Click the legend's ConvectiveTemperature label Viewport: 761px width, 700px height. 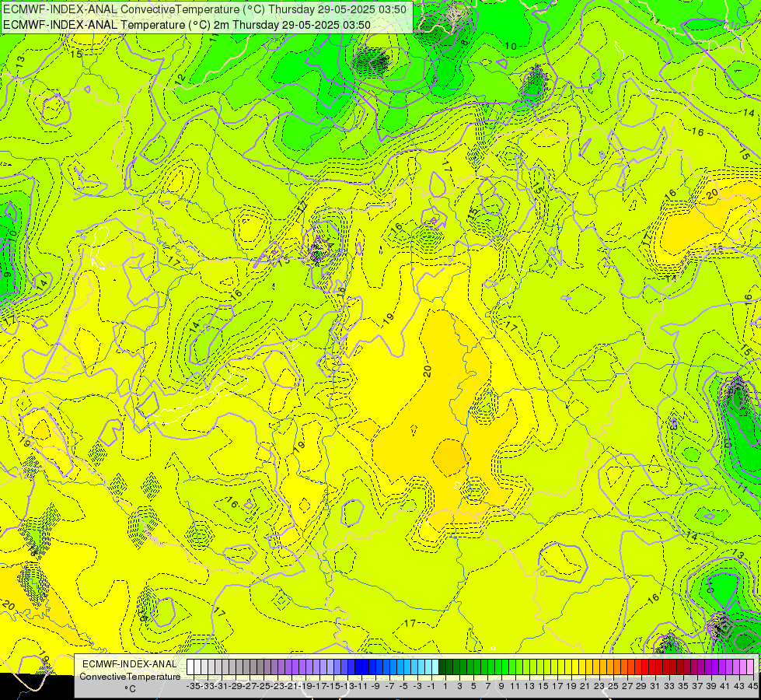130,677
